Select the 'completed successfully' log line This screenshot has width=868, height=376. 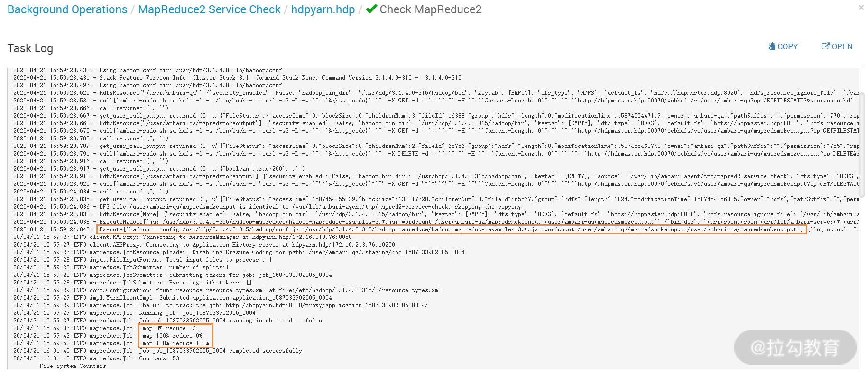[157, 351]
